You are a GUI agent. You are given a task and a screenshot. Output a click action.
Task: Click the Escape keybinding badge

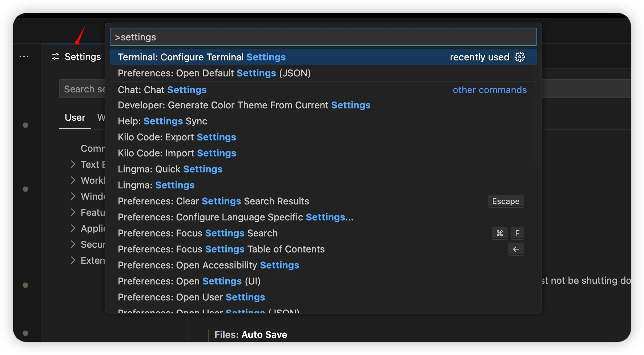(506, 201)
